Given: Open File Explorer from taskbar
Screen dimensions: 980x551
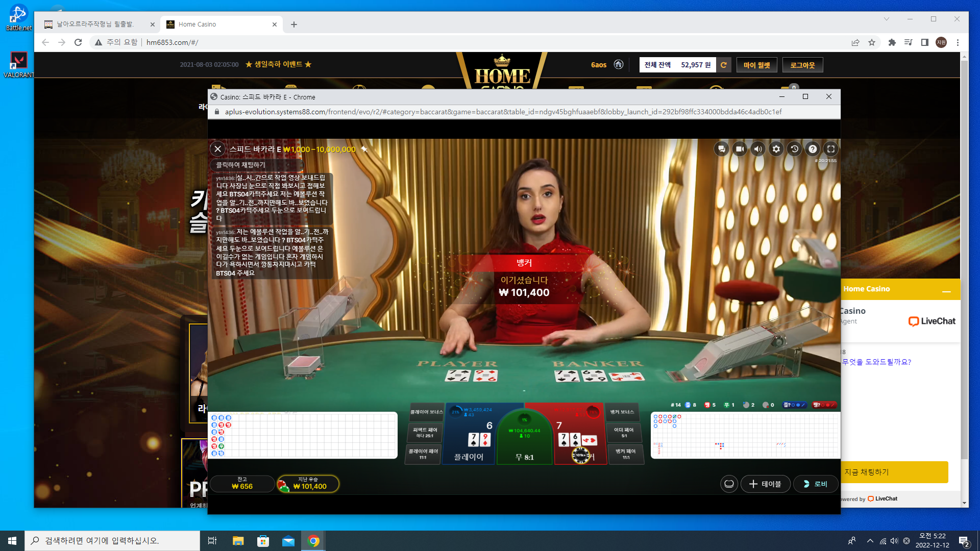Looking at the screenshot, I should pyautogui.click(x=238, y=541).
